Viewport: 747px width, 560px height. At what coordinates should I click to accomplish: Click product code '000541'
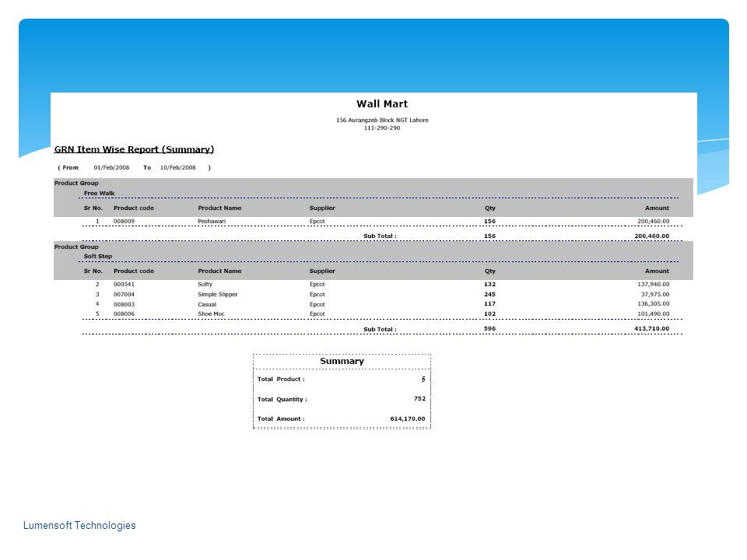click(x=124, y=285)
